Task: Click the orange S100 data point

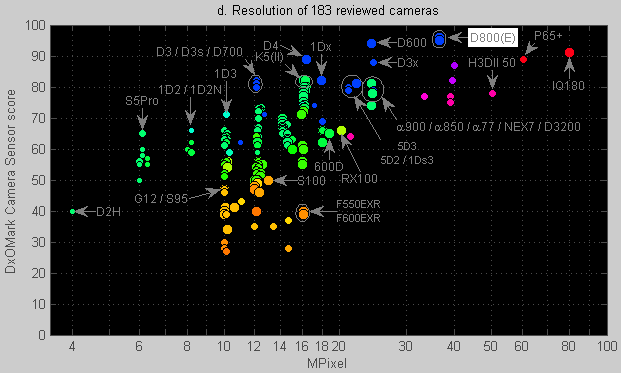Action: pos(268,180)
